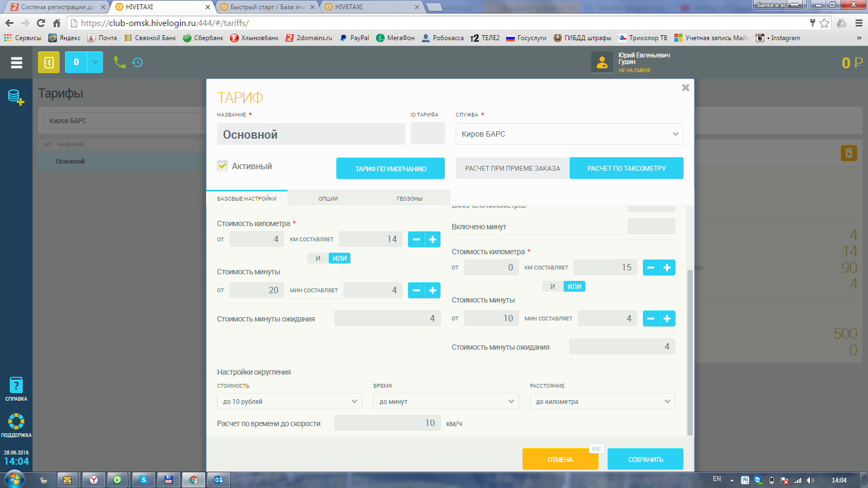Click the yellow address book icon
This screenshot has width=868, height=488.
click(49, 63)
